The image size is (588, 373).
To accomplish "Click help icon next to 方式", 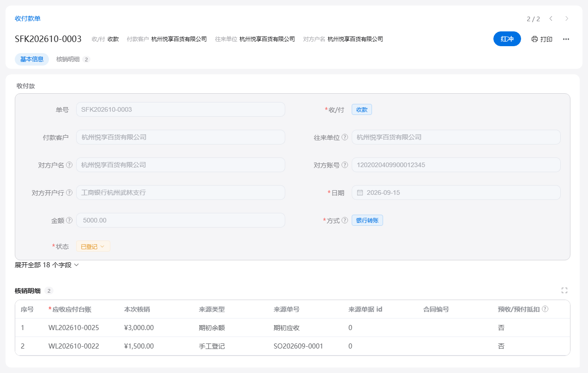I will [345, 220].
